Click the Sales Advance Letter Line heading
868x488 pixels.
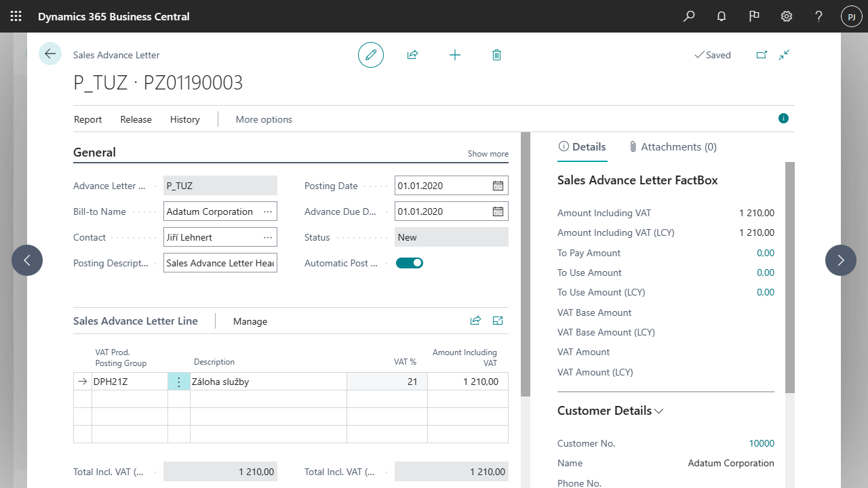pyautogui.click(x=136, y=321)
